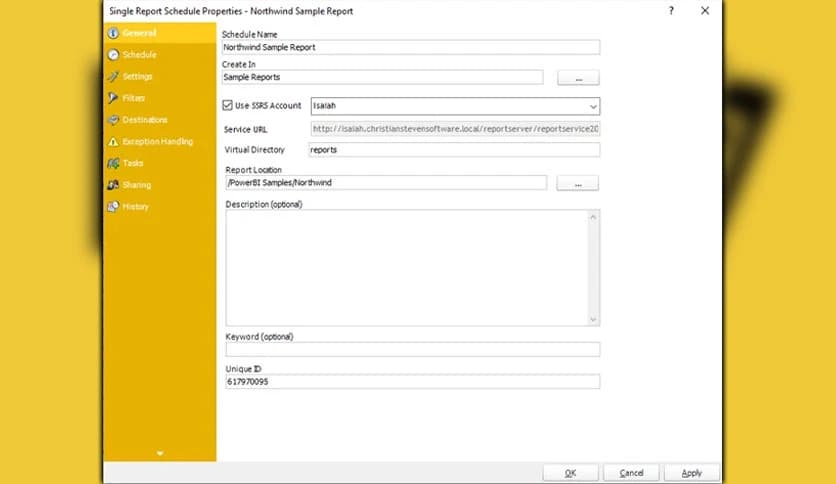Click inside the Description text area
Image resolution: width=836 pixels, height=484 pixels.
[406, 268]
